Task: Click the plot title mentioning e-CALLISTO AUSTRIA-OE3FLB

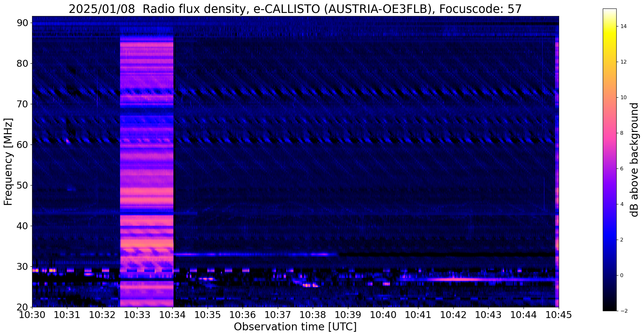Action: [295, 9]
